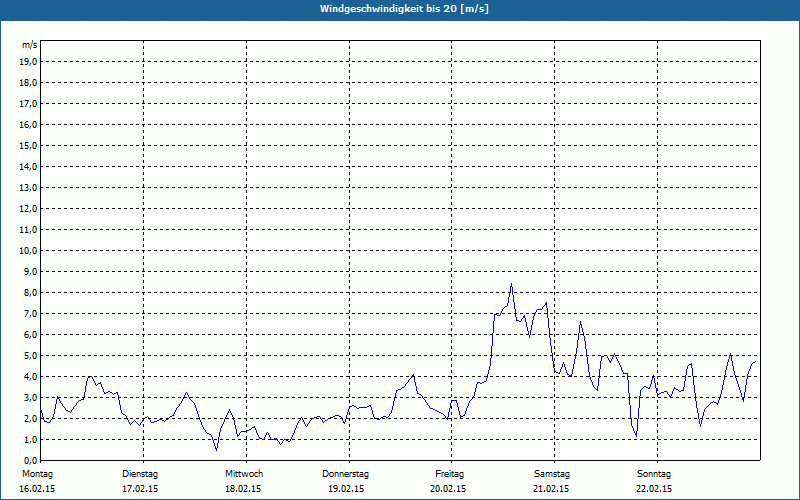This screenshot has height=500, width=800.
Task: Select the 'Freitag' day label
Action: pyautogui.click(x=449, y=474)
